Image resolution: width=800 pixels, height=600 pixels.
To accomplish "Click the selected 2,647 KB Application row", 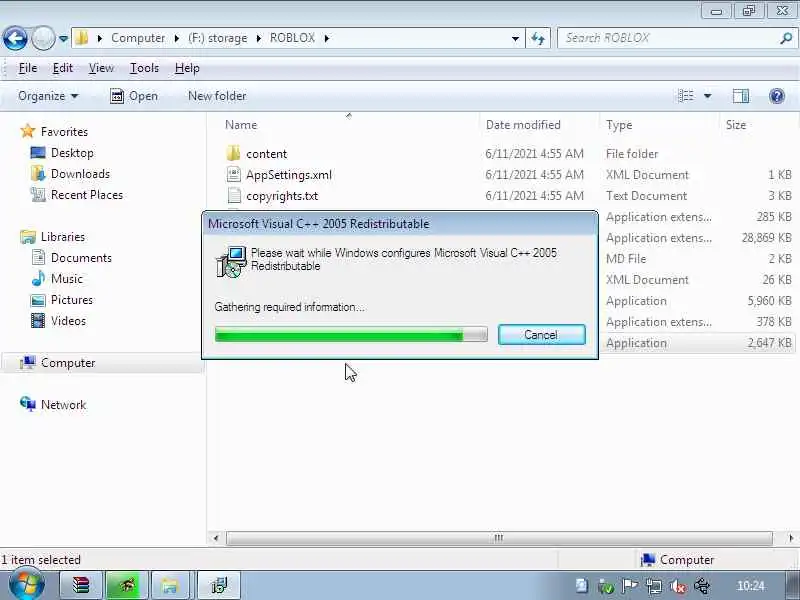I will tap(698, 343).
